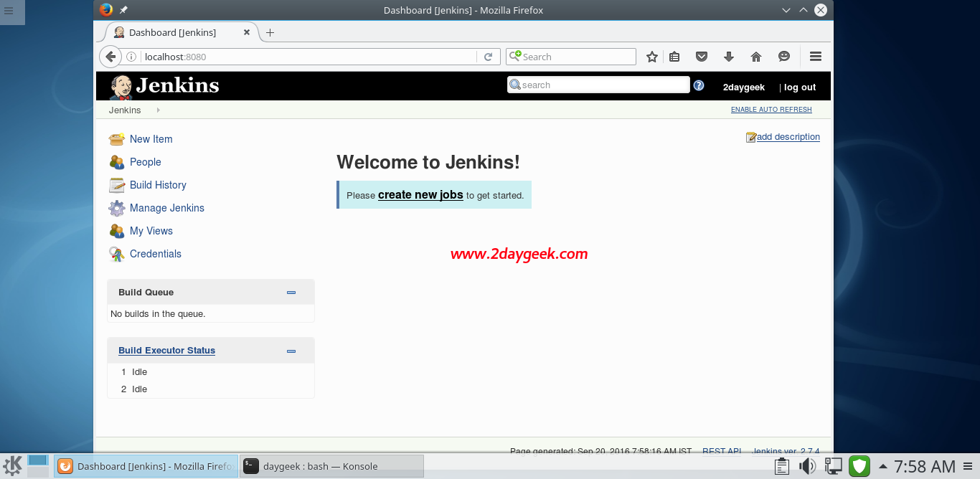Click the My Views icon
Image resolution: width=980 pixels, height=479 pixels.
tap(117, 231)
